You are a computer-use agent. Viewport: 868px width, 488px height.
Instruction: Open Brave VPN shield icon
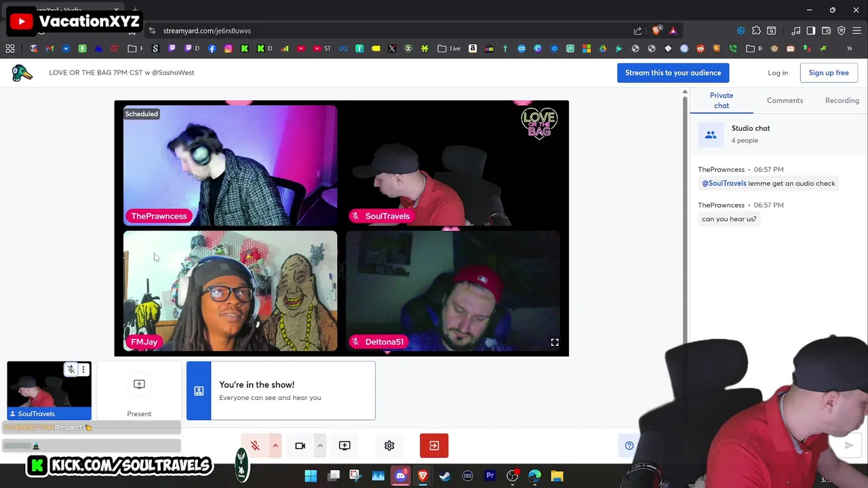[x=842, y=30]
